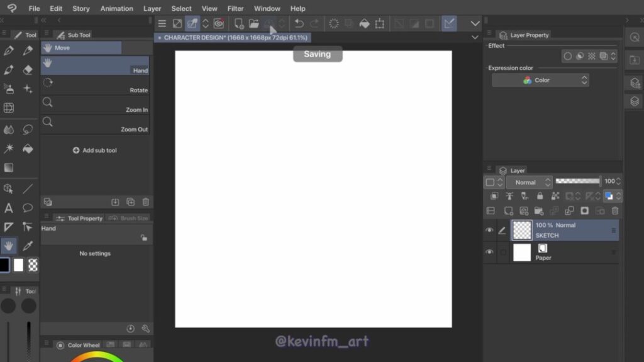Image resolution: width=644 pixels, height=362 pixels.
Task: Hide the SKETCH layer with eye icon
Action: [x=489, y=230]
